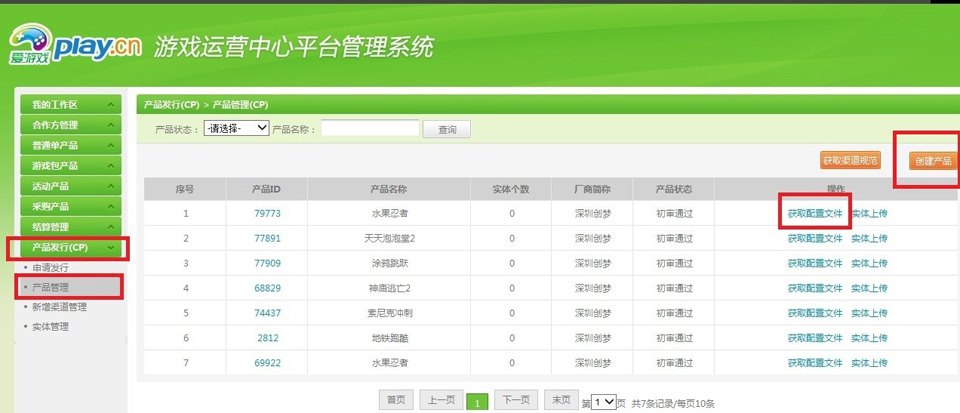Screen dimensions: 960x413
Task: Click 产品状态 column header
Action: (674, 190)
